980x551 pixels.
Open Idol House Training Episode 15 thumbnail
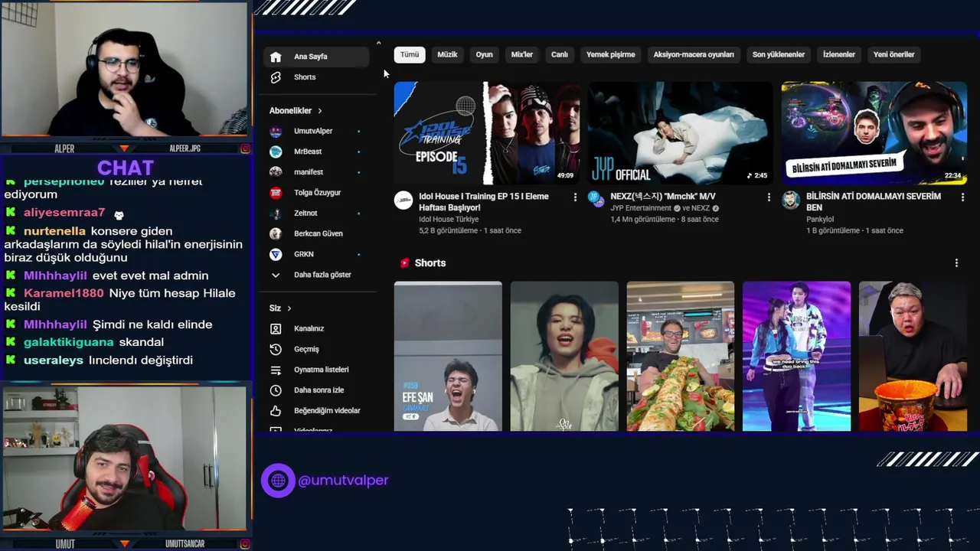(487, 133)
